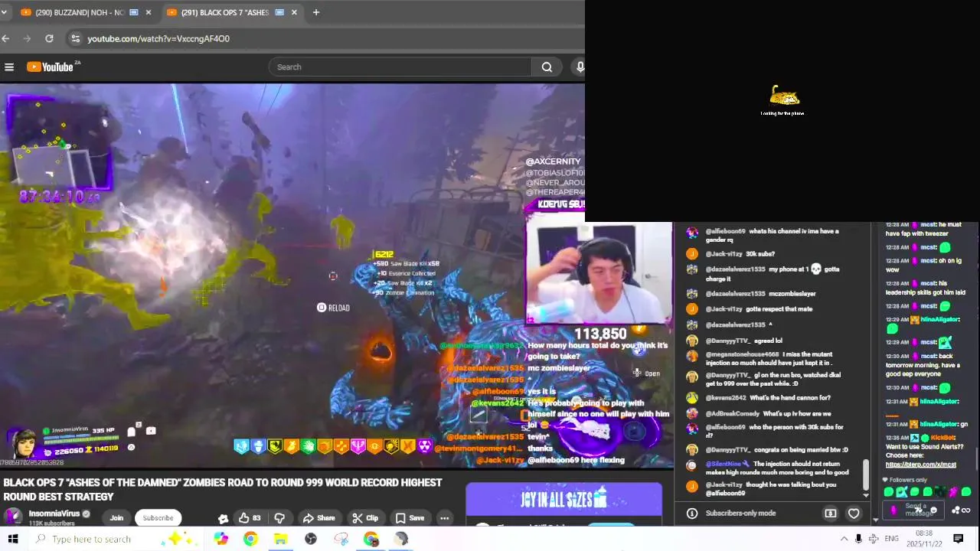This screenshot has width=980, height=551.
Task: Open the Windows Start menu
Action: pos(13,539)
